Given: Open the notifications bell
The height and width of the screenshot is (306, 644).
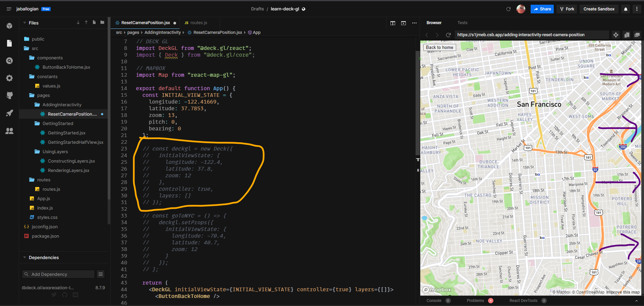Looking at the screenshot, I should click(x=626, y=9).
